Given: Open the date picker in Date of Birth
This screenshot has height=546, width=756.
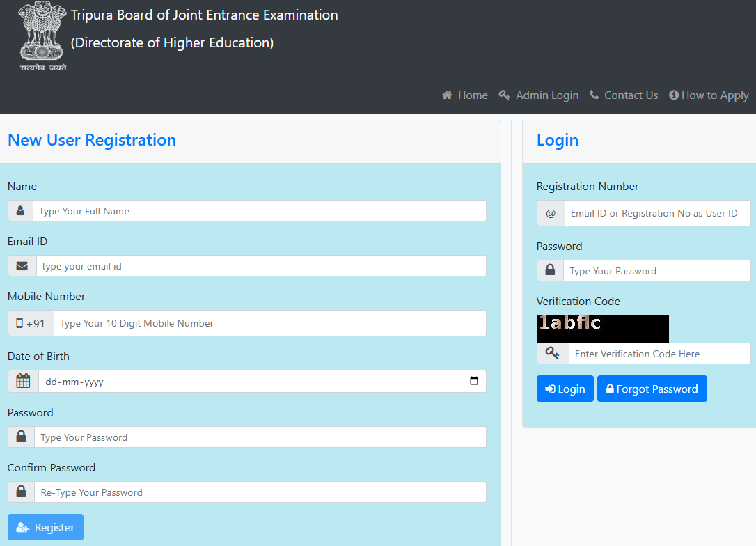Looking at the screenshot, I should tap(474, 381).
